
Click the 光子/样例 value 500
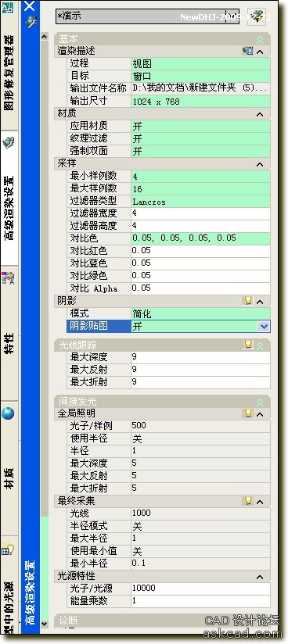pyautogui.click(x=200, y=426)
